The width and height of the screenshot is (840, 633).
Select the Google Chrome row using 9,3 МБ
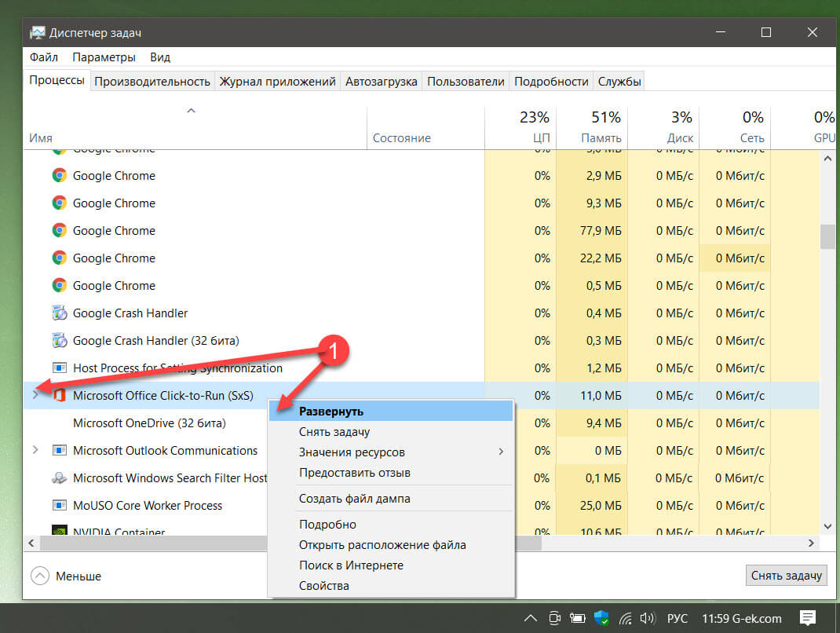[421, 203]
